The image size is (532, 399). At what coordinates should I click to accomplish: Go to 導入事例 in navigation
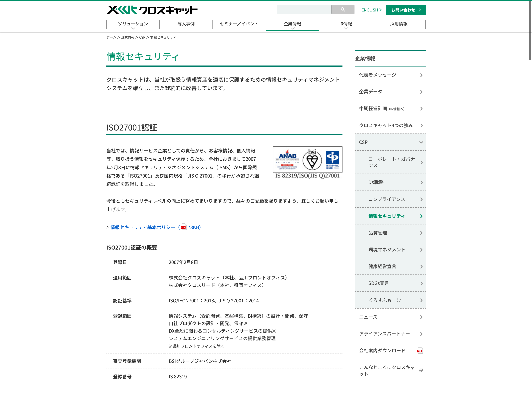pyautogui.click(x=186, y=24)
